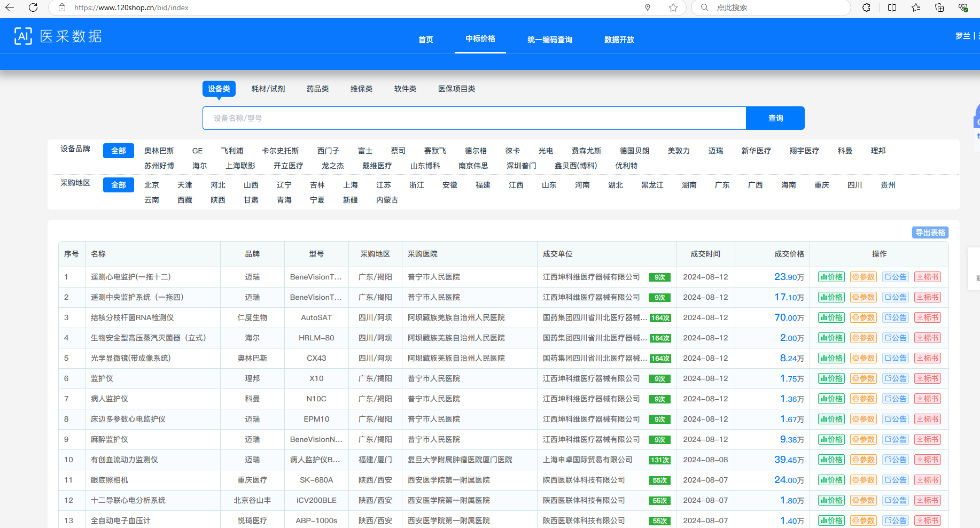
Task: Open the location permission icon in address bar
Action: tap(648, 7)
